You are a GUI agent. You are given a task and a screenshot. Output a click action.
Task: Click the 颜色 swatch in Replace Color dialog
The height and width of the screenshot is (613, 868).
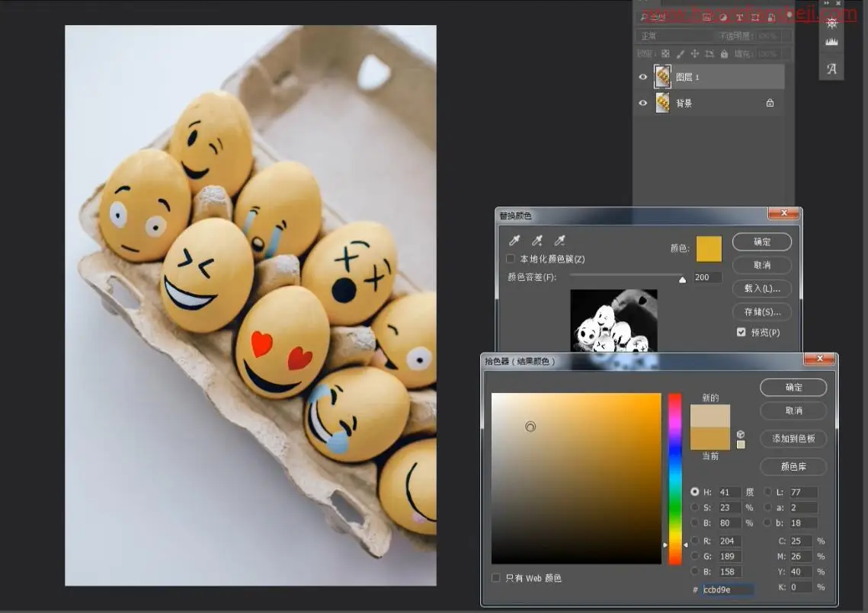709,248
